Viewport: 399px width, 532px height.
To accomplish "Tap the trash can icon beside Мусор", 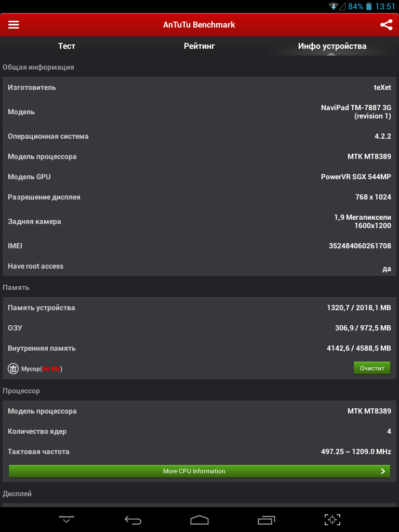I will point(13,368).
